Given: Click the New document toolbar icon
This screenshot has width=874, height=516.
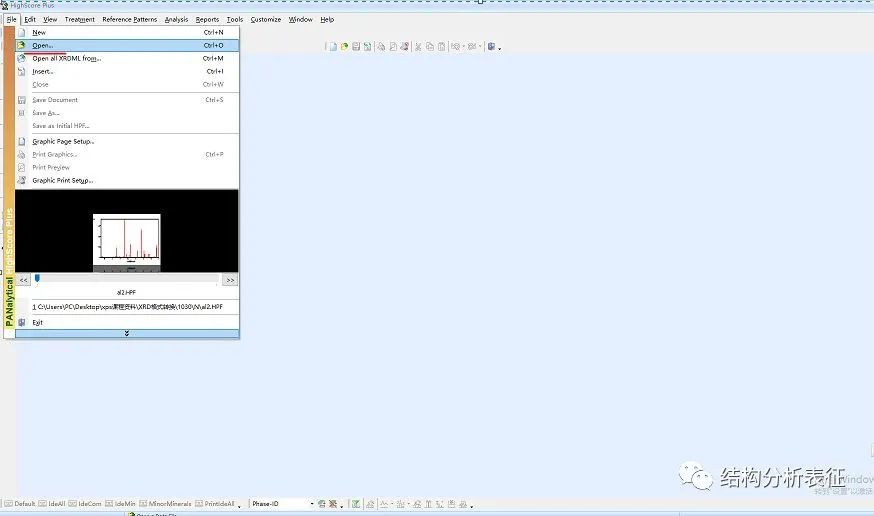Looking at the screenshot, I should [x=333, y=47].
